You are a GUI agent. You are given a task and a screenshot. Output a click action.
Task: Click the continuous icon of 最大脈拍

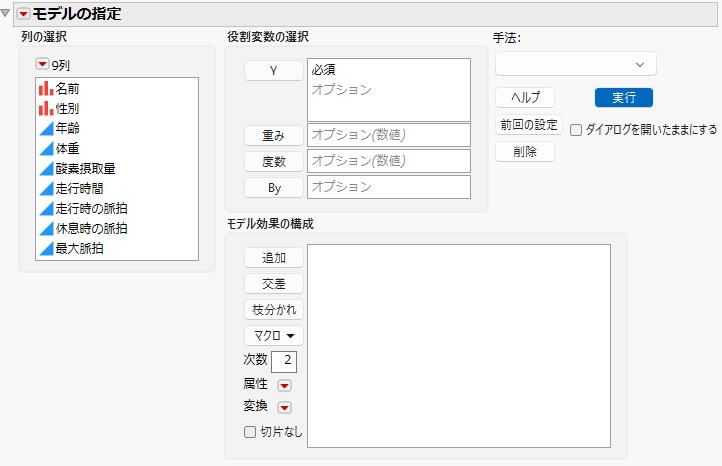tap(46, 249)
